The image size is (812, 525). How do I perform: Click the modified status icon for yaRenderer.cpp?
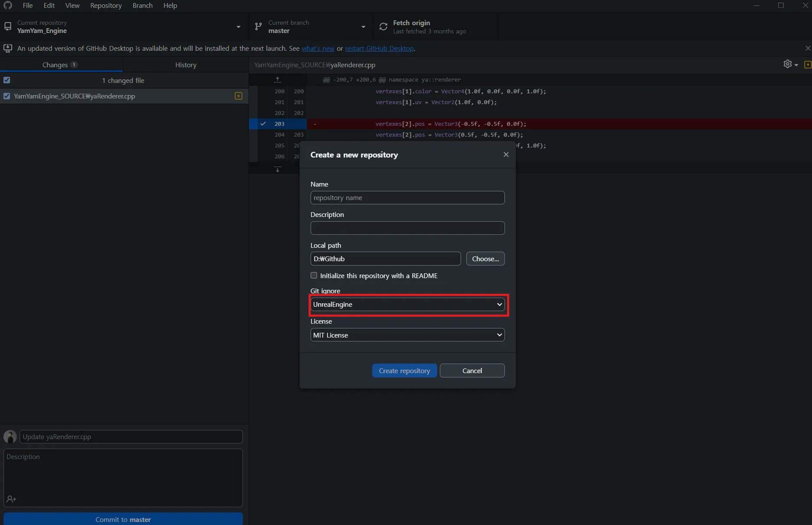[238, 96]
